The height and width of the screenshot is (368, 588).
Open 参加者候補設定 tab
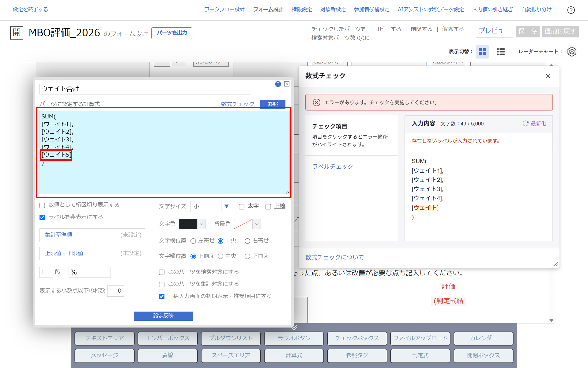click(x=372, y=10)
